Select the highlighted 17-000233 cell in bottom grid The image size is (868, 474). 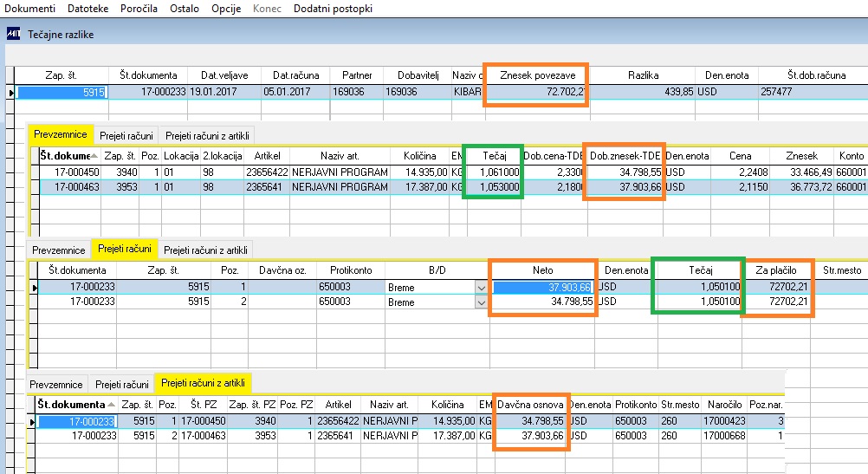[76, 421]
